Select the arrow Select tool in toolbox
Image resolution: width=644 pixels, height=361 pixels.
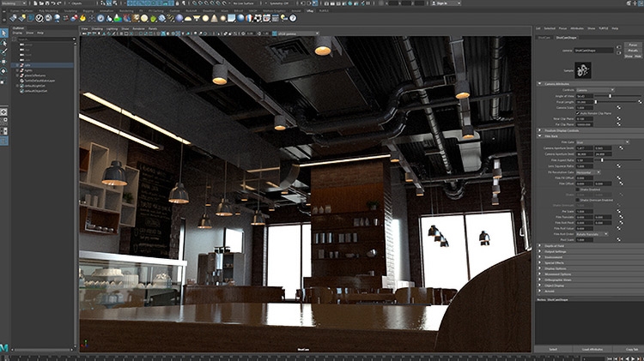click(x=3, y=33)
